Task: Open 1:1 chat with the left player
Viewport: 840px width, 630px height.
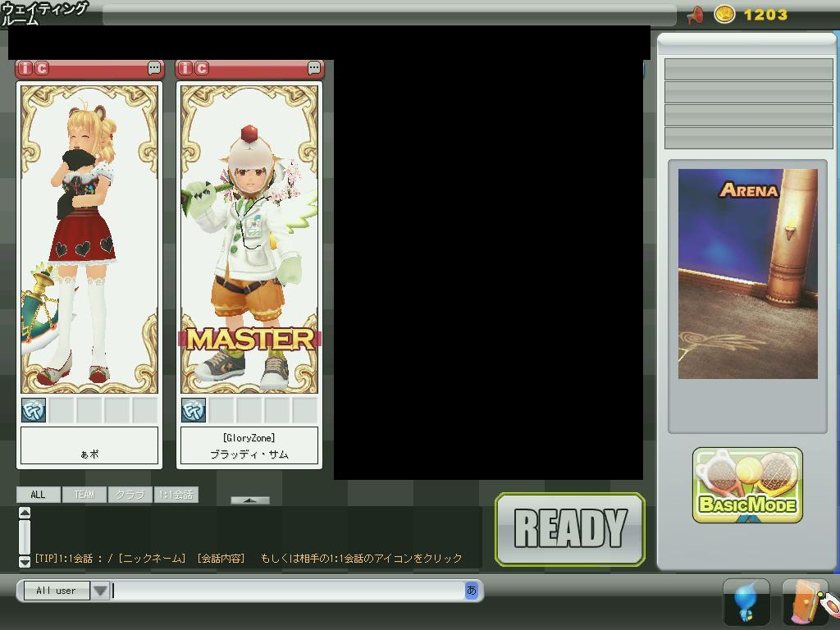Action: 154,68
